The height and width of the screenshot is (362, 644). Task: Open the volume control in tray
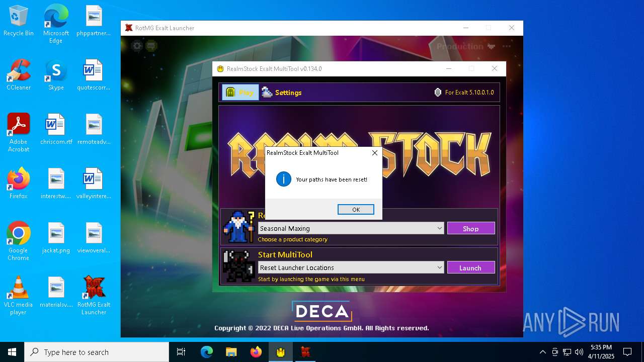click(579, 352)
